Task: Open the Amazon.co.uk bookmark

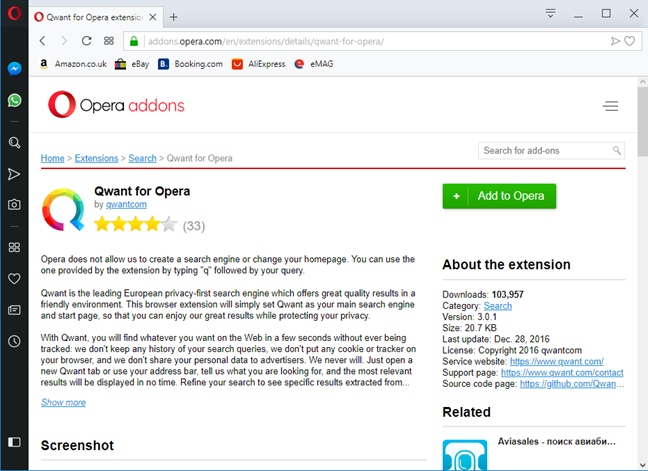Action: (x=73, y=64)
